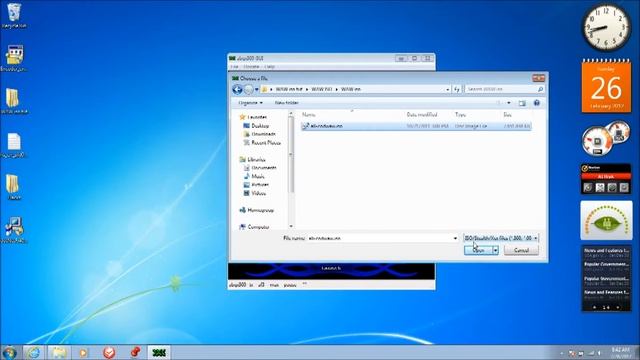Viewport: 640px width, 360px height.
Task: Select Downloads under Favorites
Action: 260,134
